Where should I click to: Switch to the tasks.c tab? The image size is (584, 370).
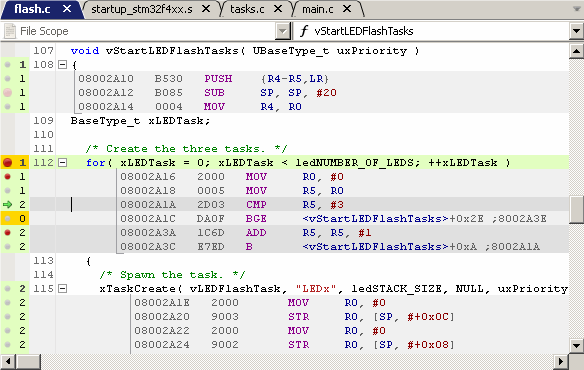pos(247,9)
